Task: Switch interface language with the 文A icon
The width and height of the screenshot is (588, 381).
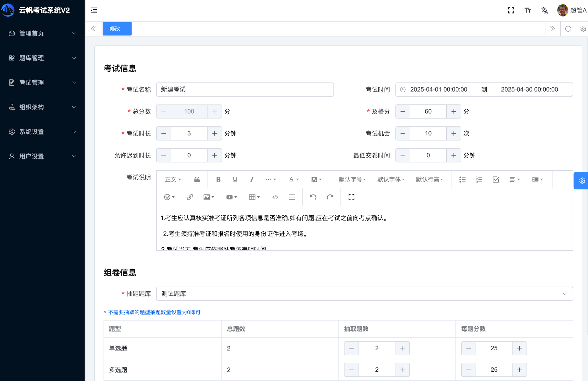Action: click(544, 10)
